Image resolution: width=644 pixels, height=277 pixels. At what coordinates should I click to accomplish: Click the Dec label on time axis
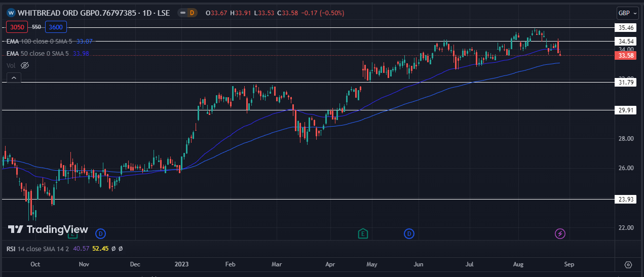click(135, 264)
